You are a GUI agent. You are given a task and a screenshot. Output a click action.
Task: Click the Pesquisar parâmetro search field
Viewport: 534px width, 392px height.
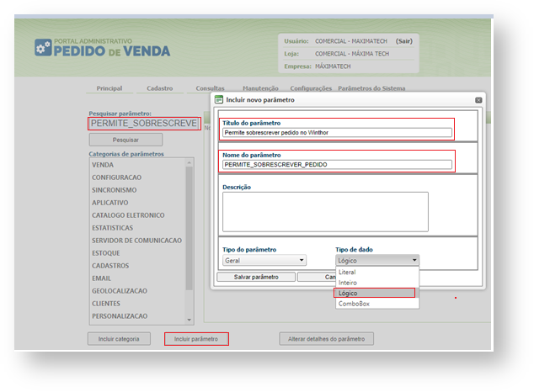click(143, 123)
